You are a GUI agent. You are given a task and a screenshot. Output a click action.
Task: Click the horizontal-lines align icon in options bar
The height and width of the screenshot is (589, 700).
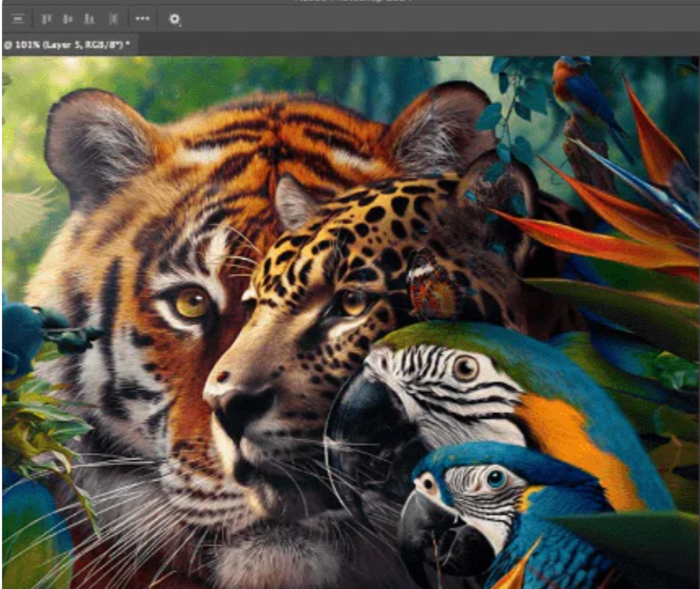(18, 19)
